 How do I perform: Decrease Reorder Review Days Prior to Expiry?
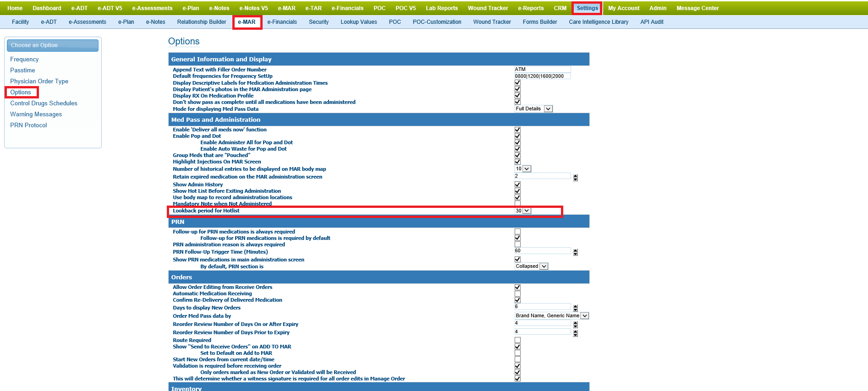pyautogui.click(x=575, y=335)
